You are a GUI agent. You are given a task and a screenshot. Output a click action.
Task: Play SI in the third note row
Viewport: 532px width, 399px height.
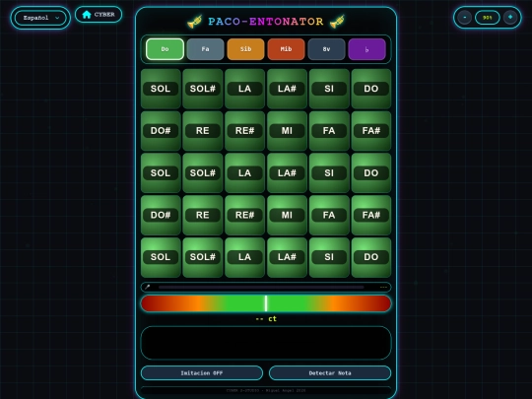click(x=329, y=173)
